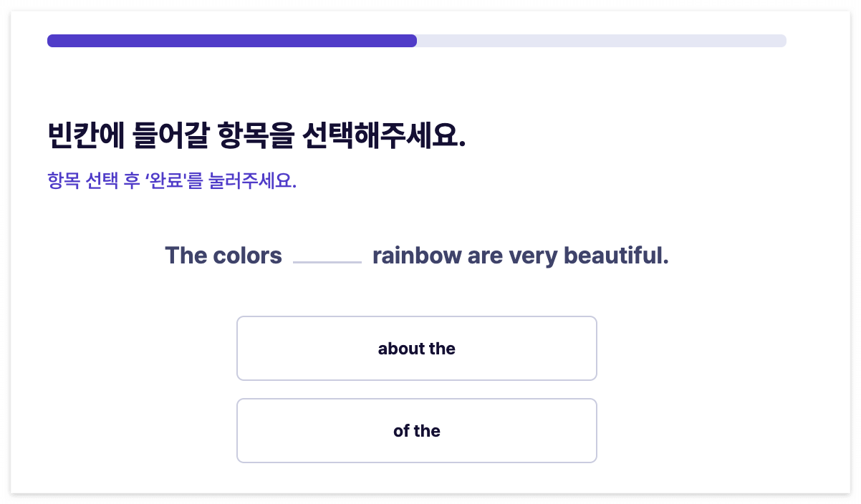Click the border of the "of the" card

click(x=417, y=399)
